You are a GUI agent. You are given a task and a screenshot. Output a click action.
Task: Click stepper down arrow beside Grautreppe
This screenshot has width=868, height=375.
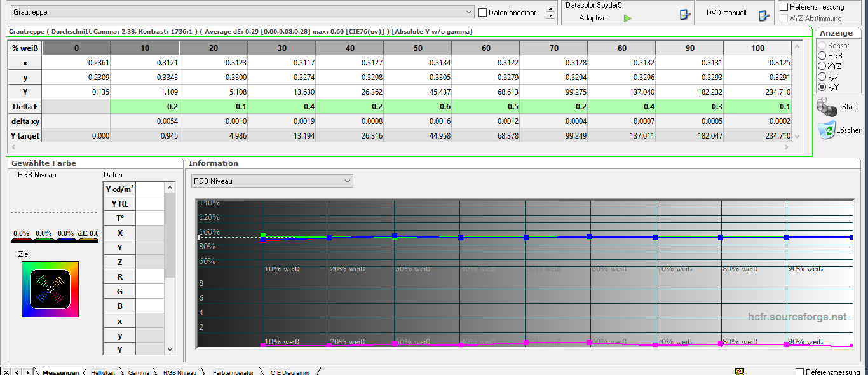pos(550,16)
